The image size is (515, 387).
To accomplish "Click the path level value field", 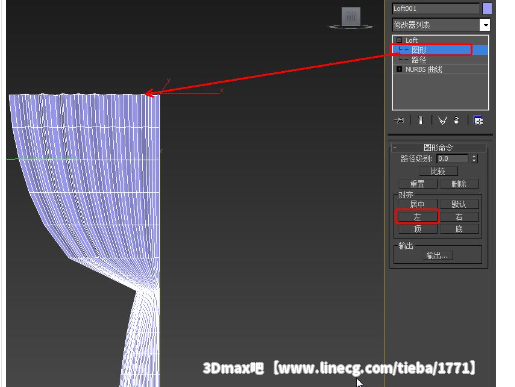I will [452, 158].
